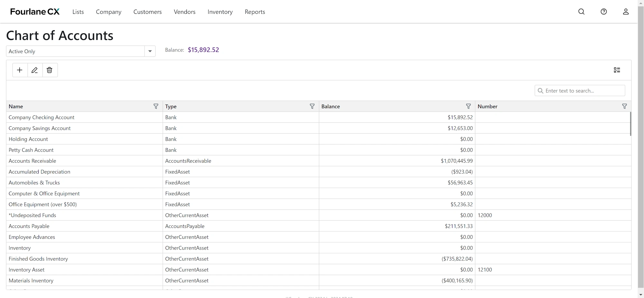
Task: Select Office Equipment (over $500) row
Action: coord(319,204)
